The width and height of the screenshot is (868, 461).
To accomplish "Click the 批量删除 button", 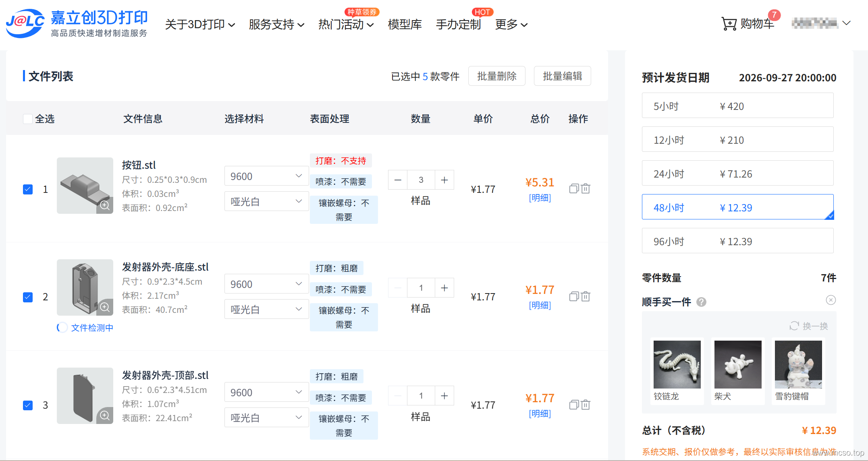I will pyautogui.click(x=496, y=76).
